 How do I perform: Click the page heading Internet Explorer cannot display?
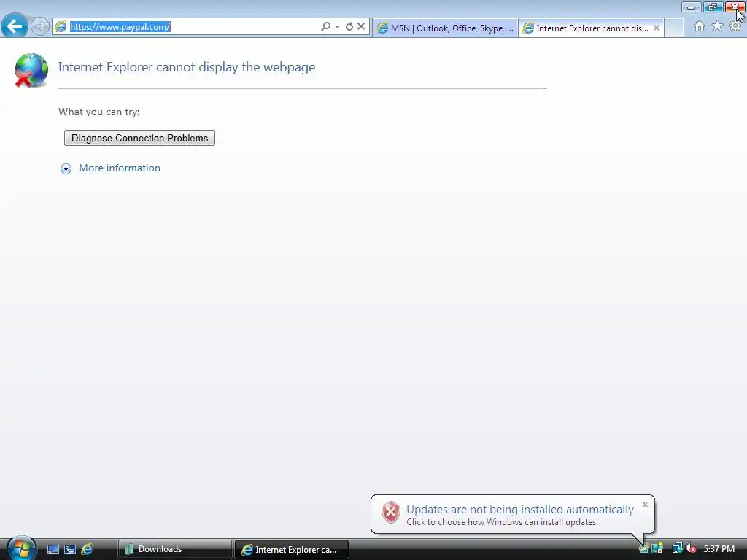[187, 67]
